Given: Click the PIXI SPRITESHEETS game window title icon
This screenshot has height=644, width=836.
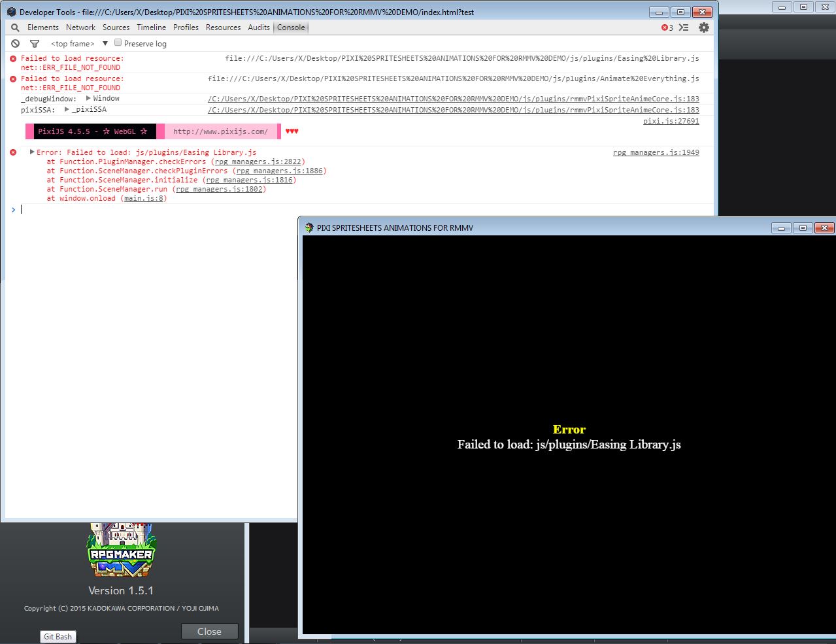Looking at the screenshot, I should tap(309, 228).
